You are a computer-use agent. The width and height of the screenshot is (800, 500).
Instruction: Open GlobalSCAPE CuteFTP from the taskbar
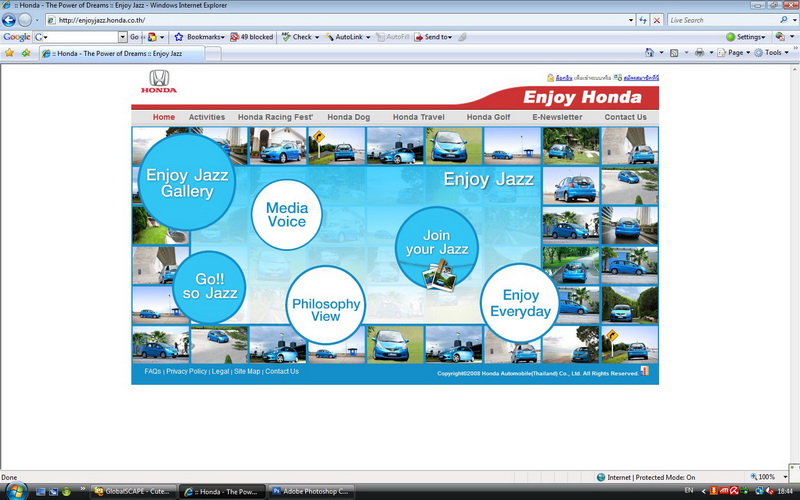[x=134, y=491]
